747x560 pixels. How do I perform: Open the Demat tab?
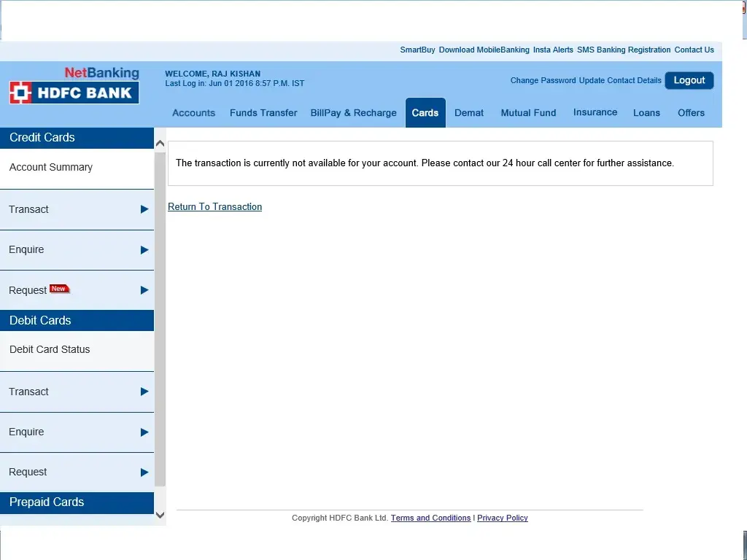(x=469, y=113)
